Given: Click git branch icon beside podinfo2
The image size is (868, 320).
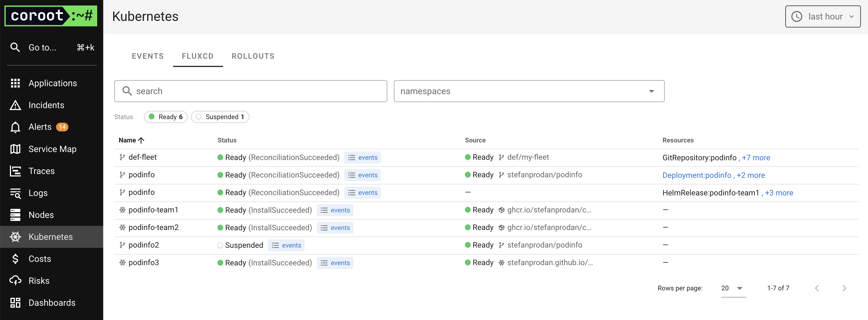Looking at the screenshot, I should tap(122, 245).
